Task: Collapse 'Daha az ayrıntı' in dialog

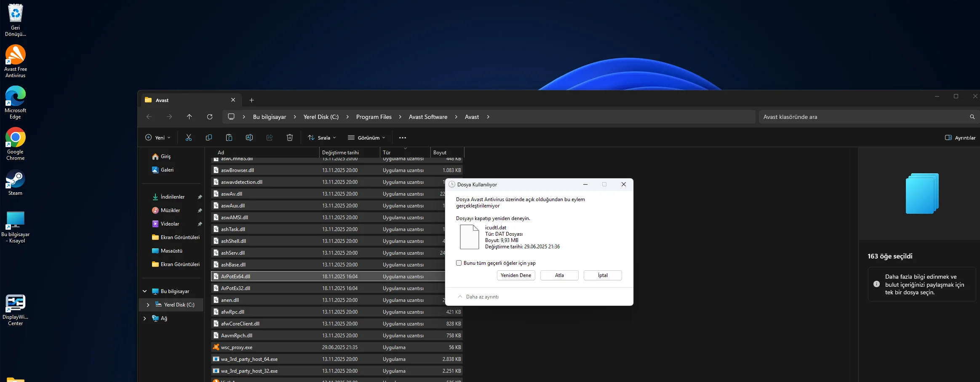Action: pos(478,297)
